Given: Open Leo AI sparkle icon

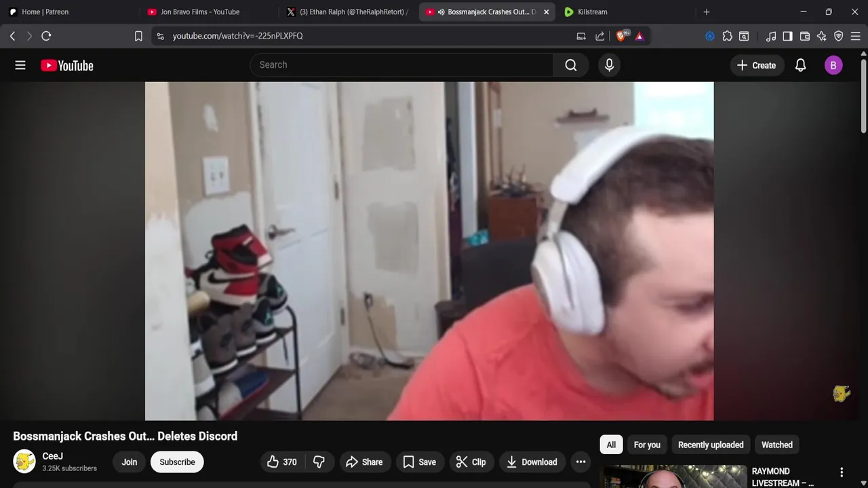Looking at the screenshot, I should (x=821, y=36).
